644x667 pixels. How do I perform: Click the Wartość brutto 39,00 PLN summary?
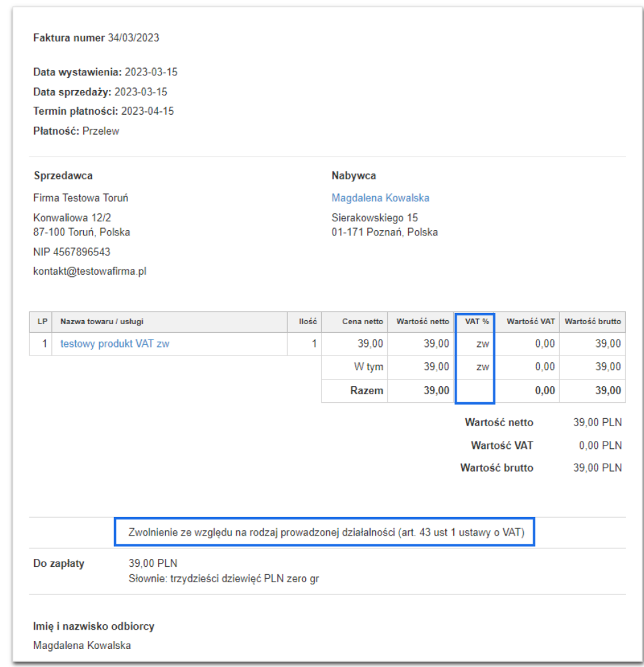point(597,468)
